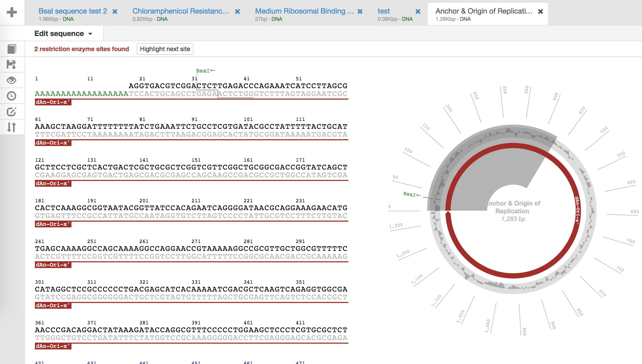Click the book/library icon in the sidebar
This screenshot has height=364, width=642.
(12, 49)
